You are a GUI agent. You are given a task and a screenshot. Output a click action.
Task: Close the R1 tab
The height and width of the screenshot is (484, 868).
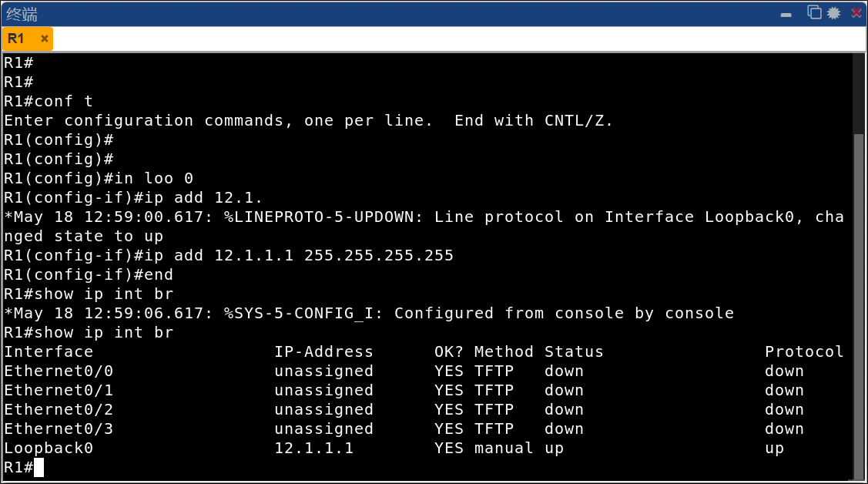(x=45, y=39)
